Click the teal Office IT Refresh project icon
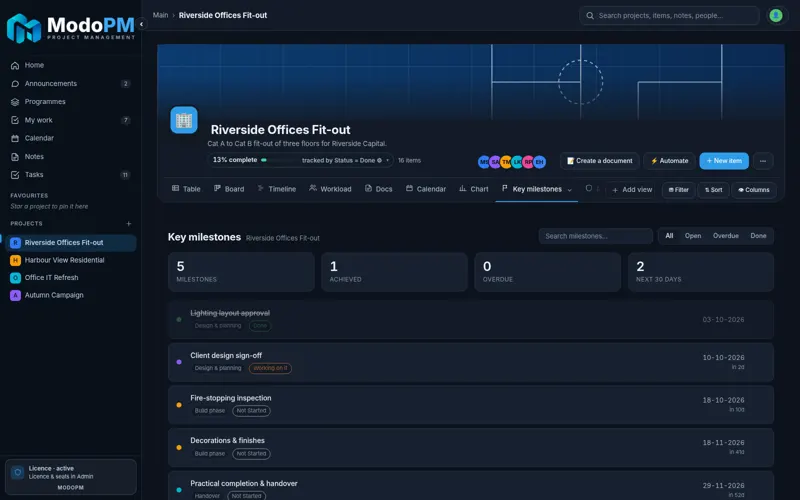Viewport: 800px width, 500px height. tap(15, 278)
